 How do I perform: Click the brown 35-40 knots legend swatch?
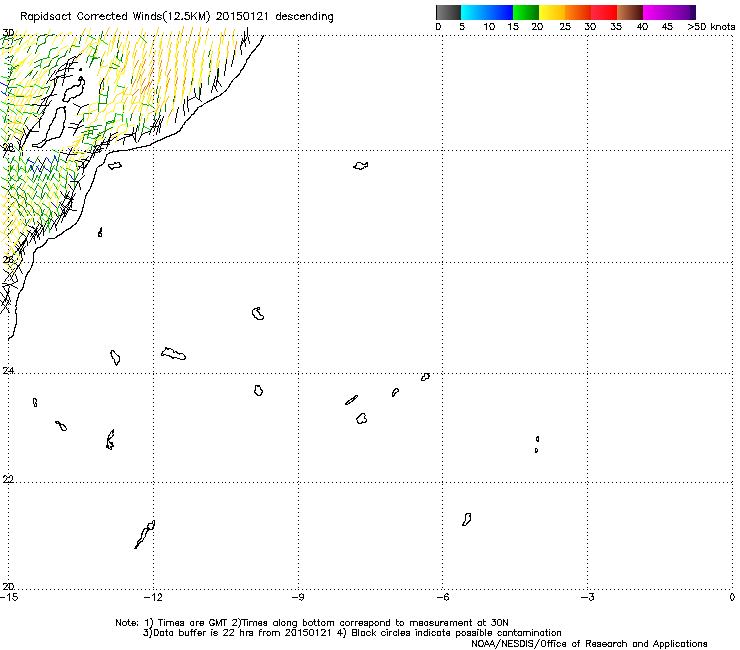coord(630,12)
